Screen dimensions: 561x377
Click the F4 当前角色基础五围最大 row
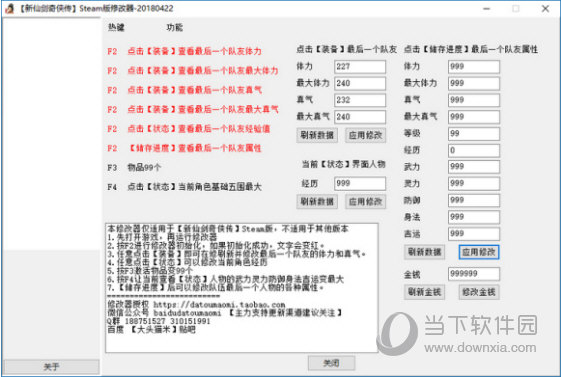[x=184, y=187]
